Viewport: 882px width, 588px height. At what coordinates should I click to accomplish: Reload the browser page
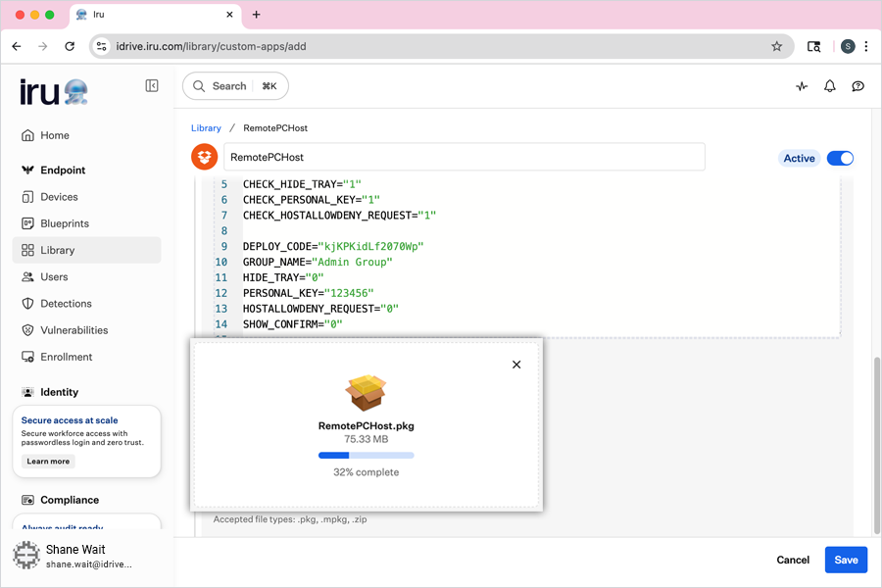[70, 46]
